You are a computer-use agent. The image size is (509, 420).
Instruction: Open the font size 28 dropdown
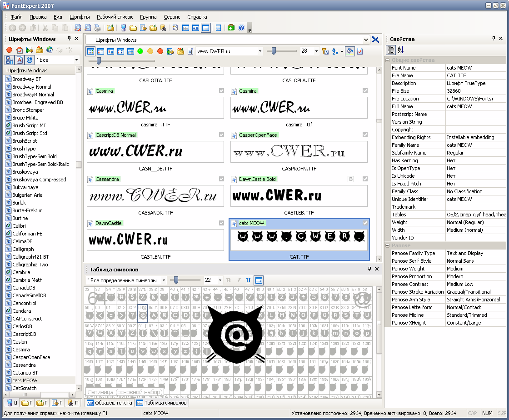[316, 51]
